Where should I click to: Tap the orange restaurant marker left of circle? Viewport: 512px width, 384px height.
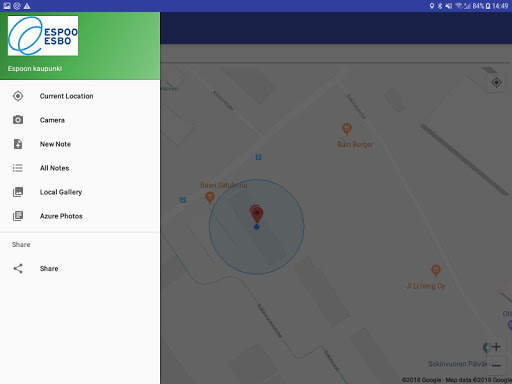point(210,197)
